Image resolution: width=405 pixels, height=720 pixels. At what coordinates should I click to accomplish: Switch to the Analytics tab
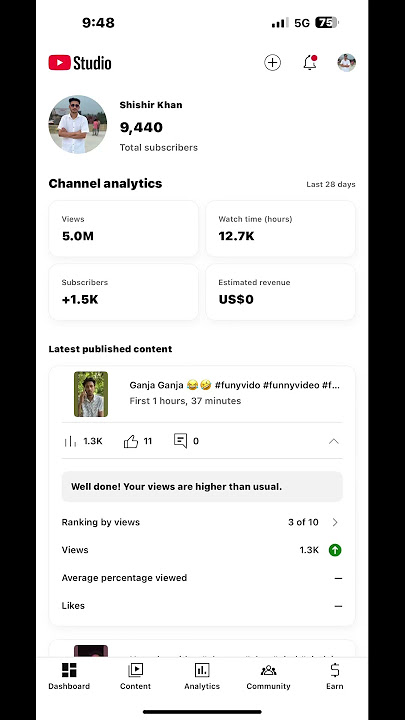[202, 676]
